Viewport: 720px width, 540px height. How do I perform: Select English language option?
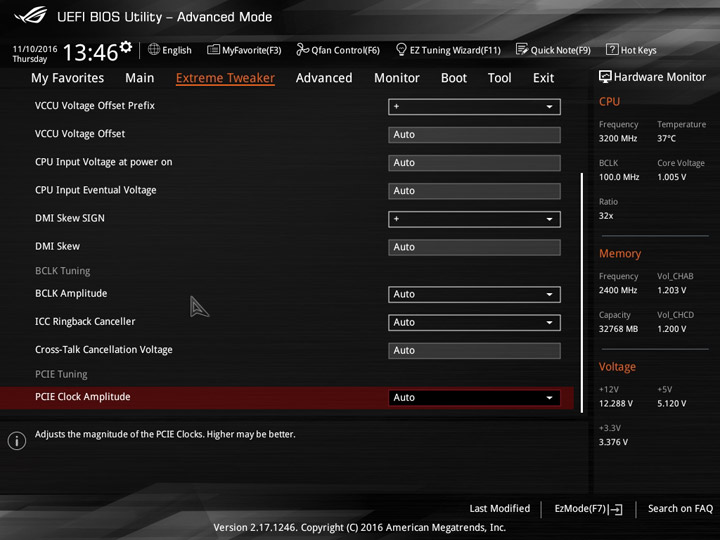click(x=177, y=50)
